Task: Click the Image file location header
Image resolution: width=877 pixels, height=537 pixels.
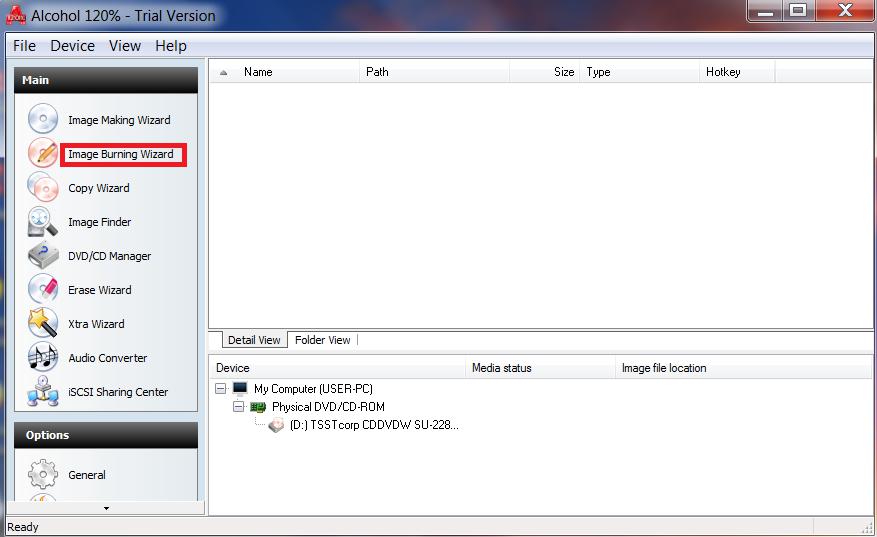Action: click(743, 368)
